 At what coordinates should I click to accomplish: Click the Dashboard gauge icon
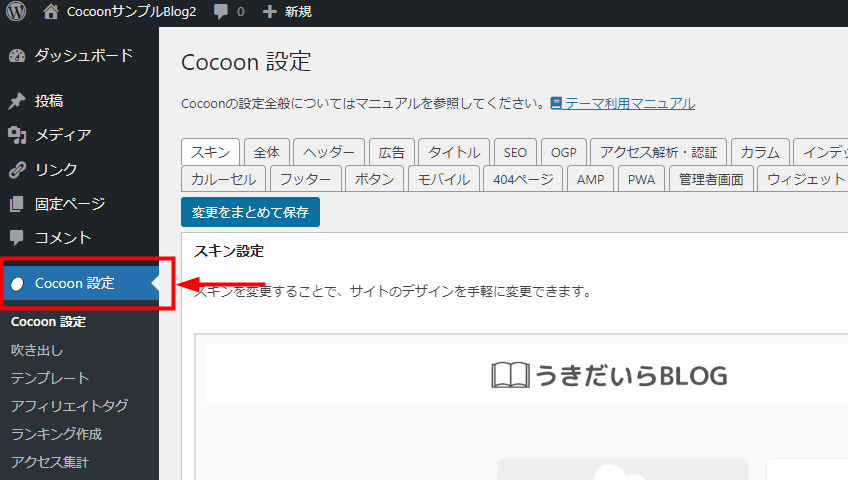[17, 56]
